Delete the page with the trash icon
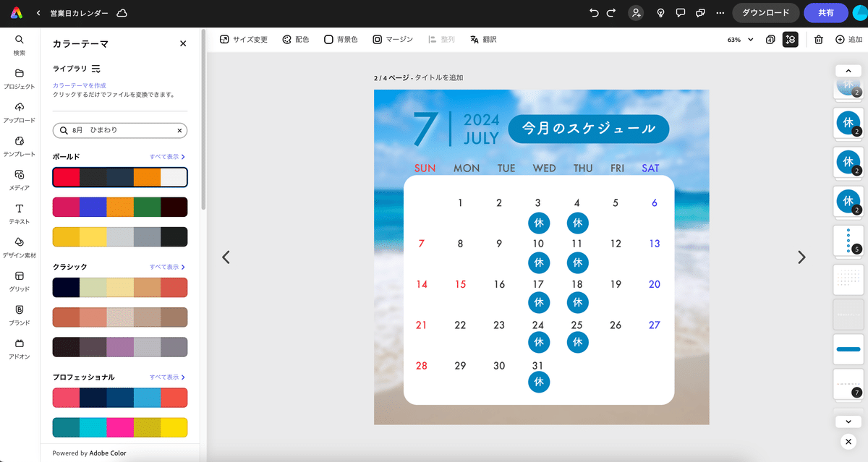The width and height of the screenshot is (868, 462). [x=818, y=40]
